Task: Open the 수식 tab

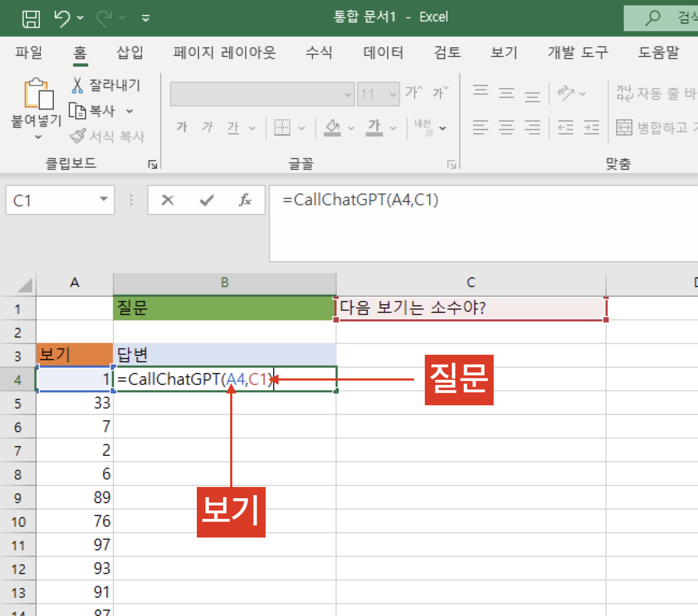Action: coord(319,52)
